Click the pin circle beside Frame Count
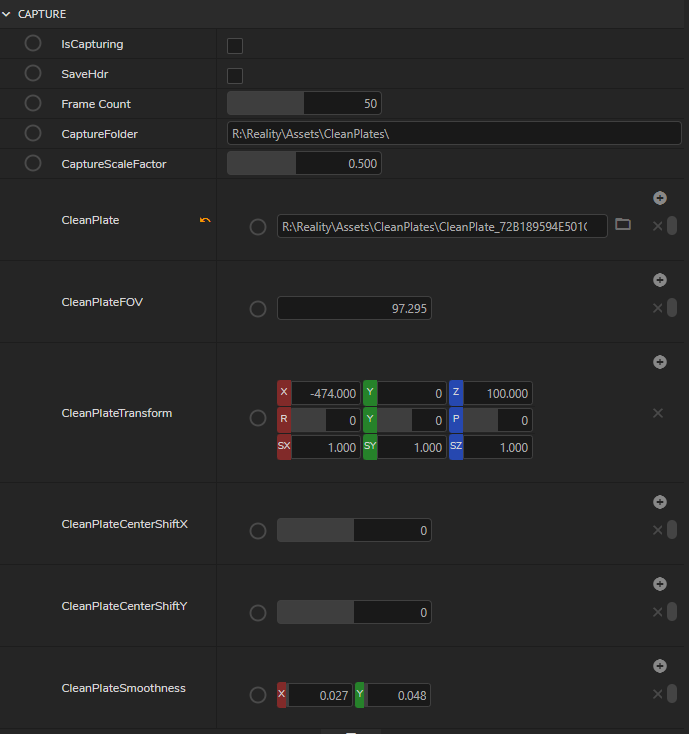 tap(33, 104)
